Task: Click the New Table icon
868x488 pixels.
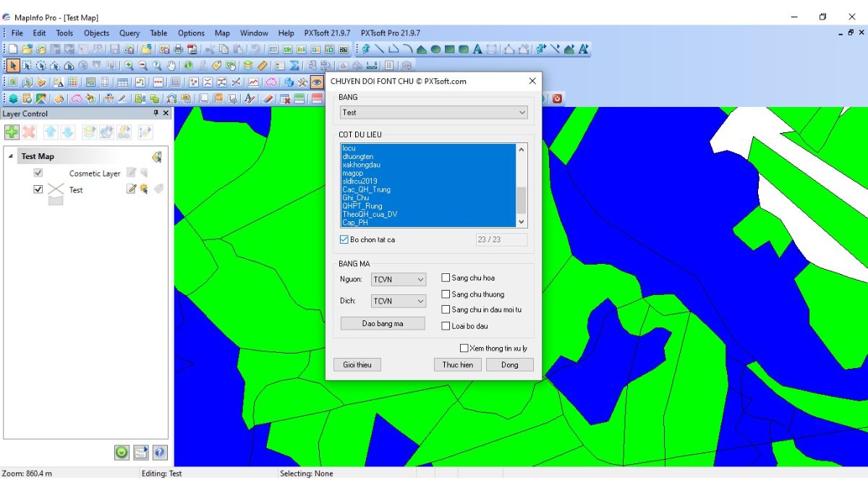Action: click(12, 49)
